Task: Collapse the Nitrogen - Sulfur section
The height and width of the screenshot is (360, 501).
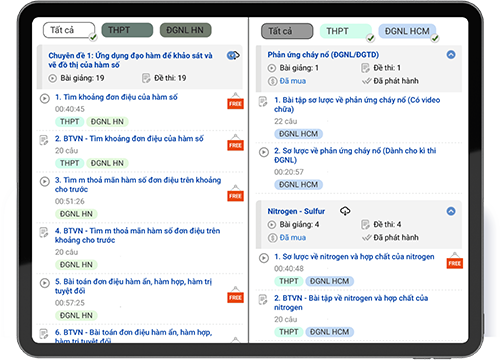Action: (451, 211)
